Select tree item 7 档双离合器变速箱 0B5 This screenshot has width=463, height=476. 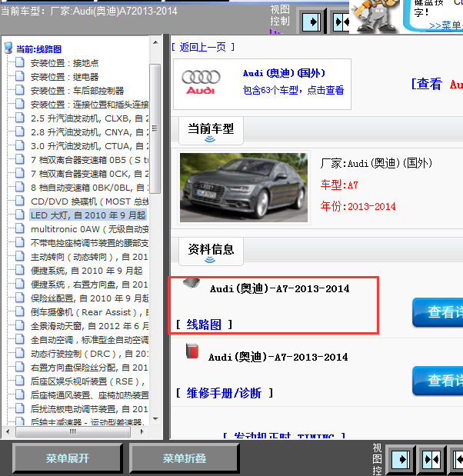tap(89, 160)
